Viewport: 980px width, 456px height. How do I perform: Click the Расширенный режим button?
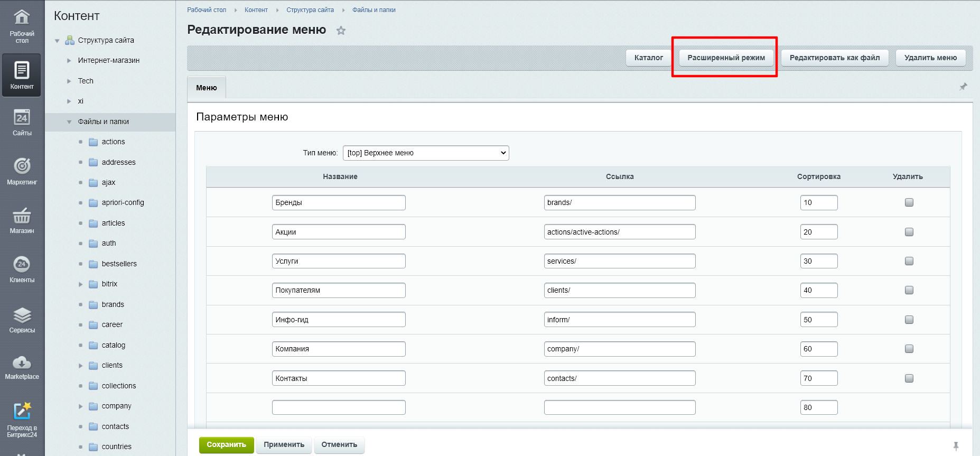pyautogui.click(x=725, y=58)
